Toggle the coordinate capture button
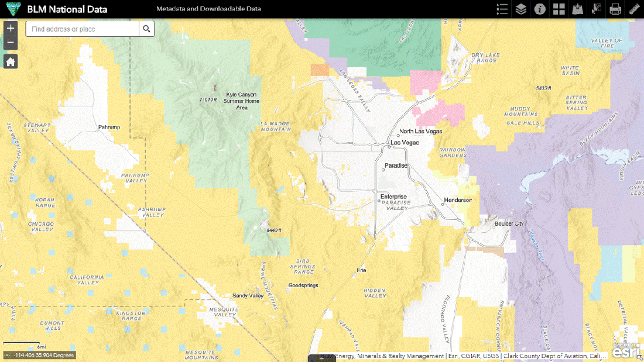644x362 pixels. tap(7, 355)
